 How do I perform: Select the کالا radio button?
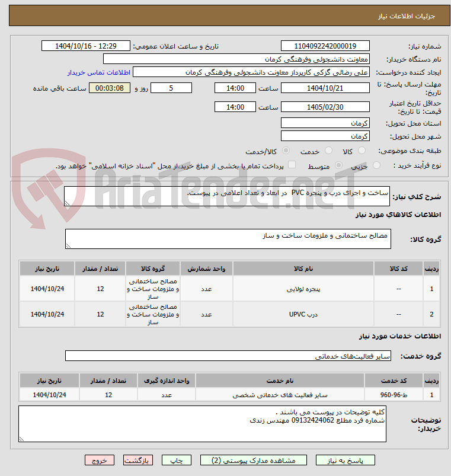[x=362, y=150]
